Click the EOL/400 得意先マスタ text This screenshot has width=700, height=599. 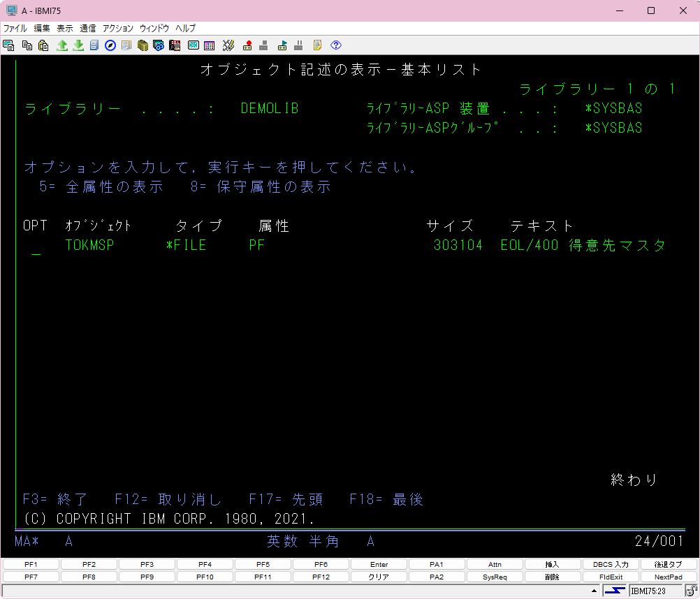pos(583,245)
